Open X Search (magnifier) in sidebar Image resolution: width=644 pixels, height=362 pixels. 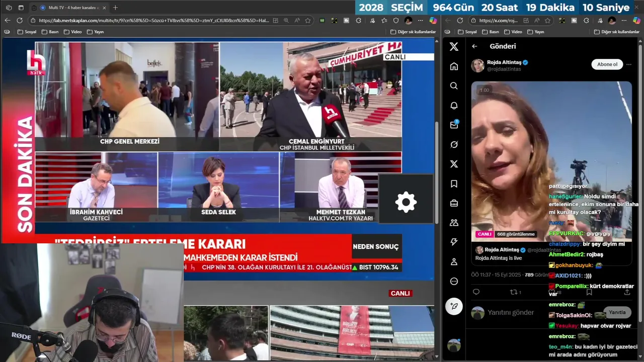[454, 86]
